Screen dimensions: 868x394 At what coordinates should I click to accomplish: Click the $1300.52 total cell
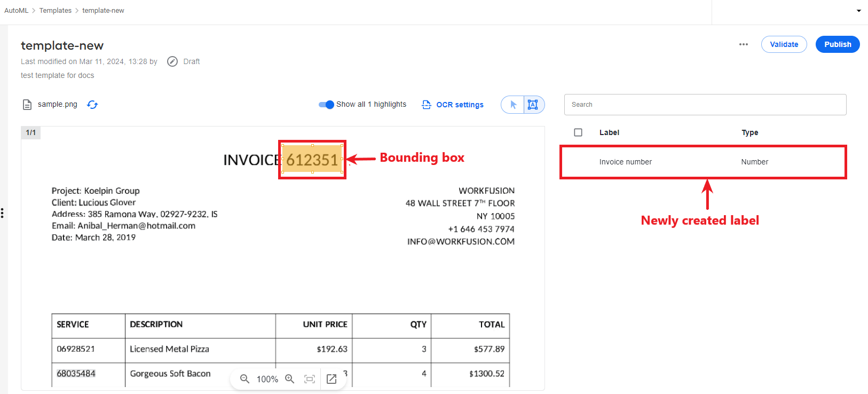pos(487,374)
